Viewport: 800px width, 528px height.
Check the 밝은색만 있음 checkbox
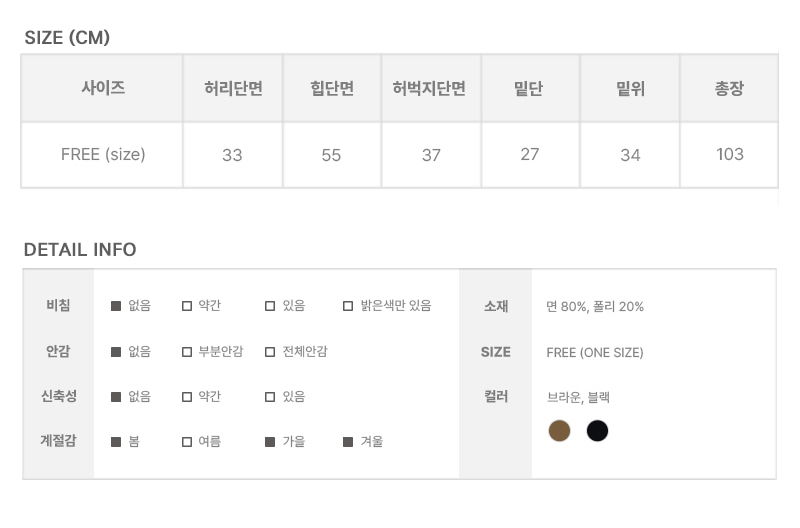point(348,306)
